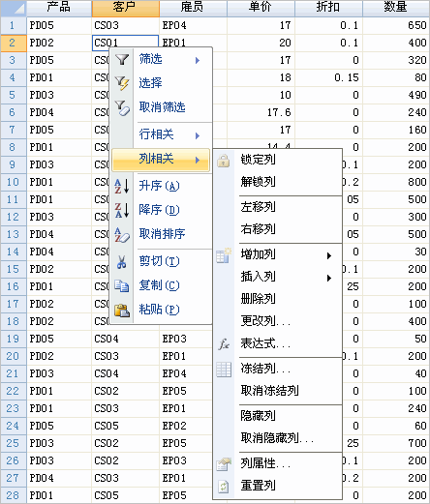Expand the 插入列 submenu arrow
430x504 pixels.
329,278
